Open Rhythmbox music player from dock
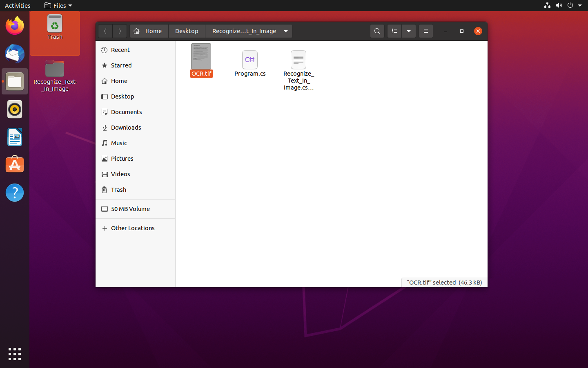Viewport: 588px width, 368px height. 15,110
